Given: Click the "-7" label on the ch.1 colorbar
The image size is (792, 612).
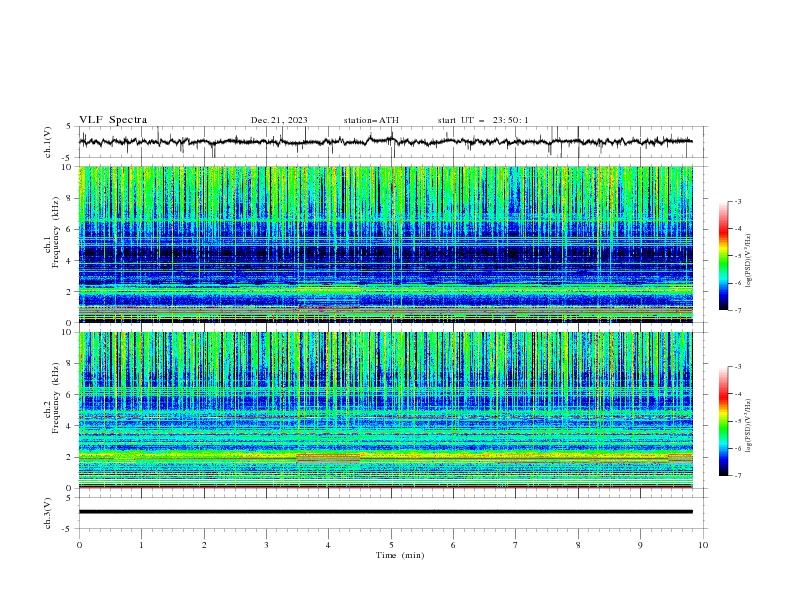Looking at the screenshot, I should [738, 310].
